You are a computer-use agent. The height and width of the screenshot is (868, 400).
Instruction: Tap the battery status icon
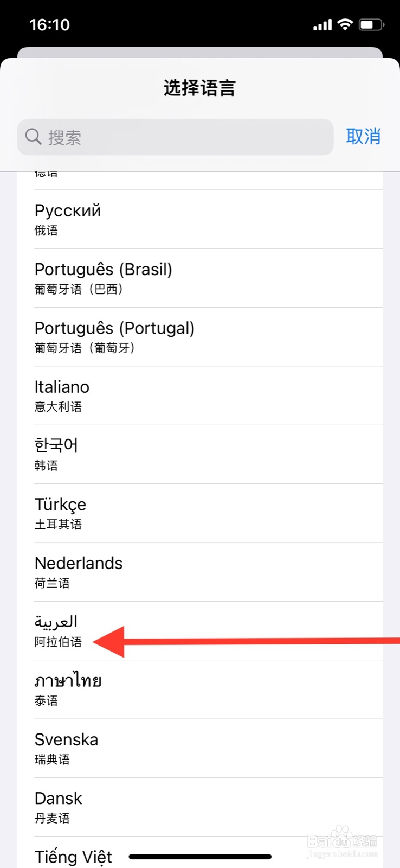[372, 24]
